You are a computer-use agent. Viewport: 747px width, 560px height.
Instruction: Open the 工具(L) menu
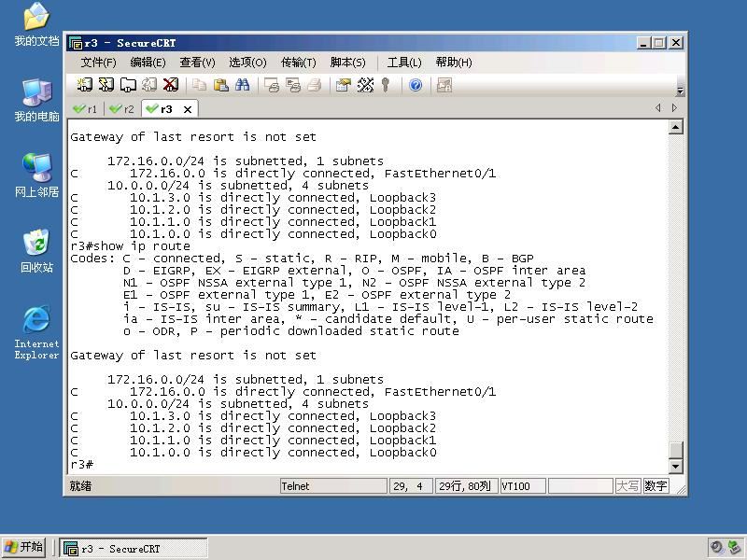tap(404, 63)
